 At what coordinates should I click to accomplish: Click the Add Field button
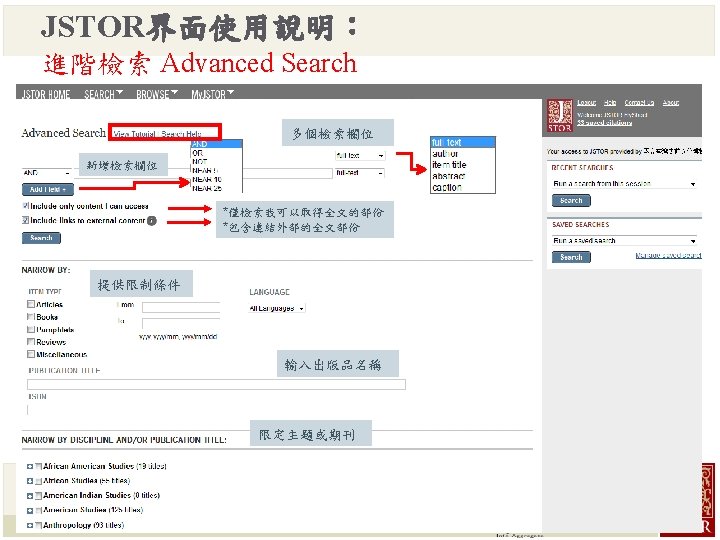(48, 189)
